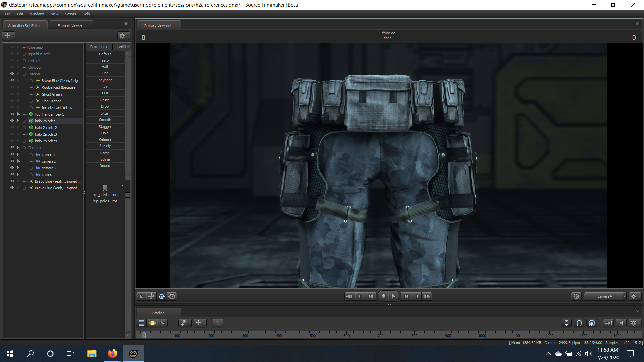
Task: Open the Windows menu
Action: click(37, 14)
